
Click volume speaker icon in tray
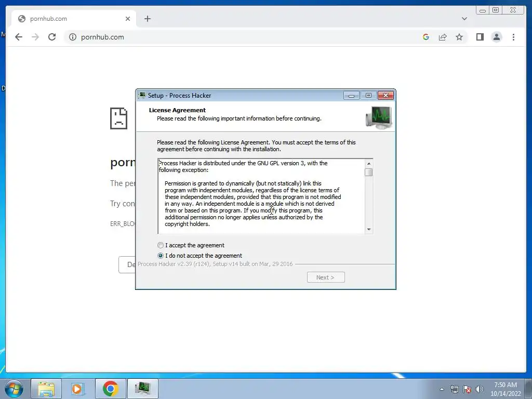click(480, 389)
